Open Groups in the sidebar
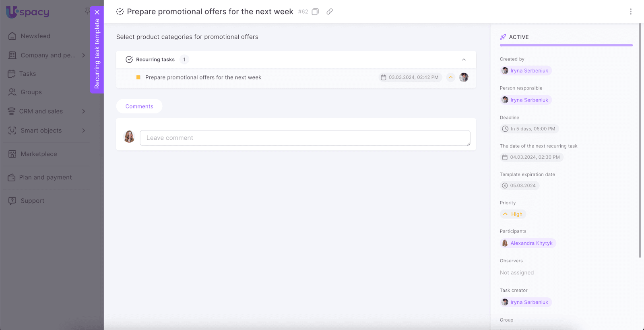 point(31,92)
